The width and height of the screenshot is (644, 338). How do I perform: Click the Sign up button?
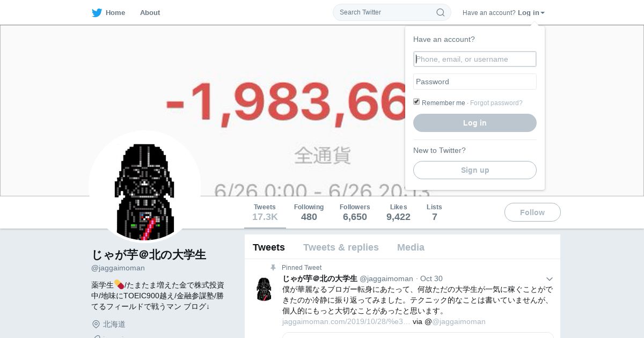click(475, 170)
